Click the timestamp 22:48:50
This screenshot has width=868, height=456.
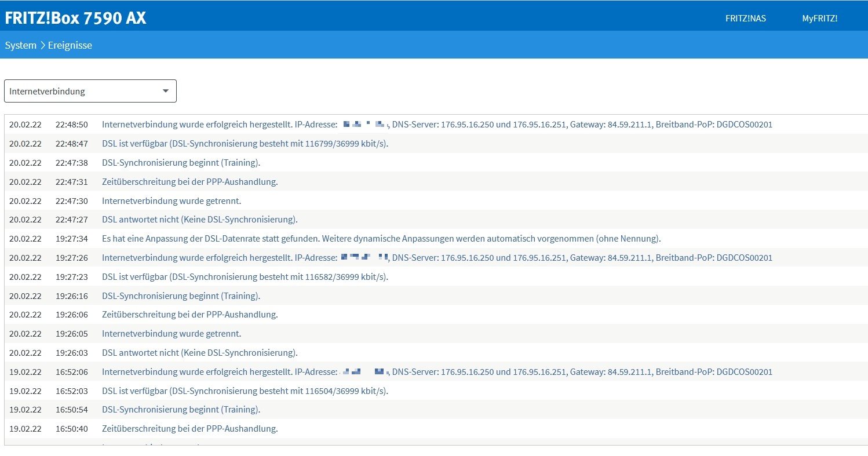[72, 125]
